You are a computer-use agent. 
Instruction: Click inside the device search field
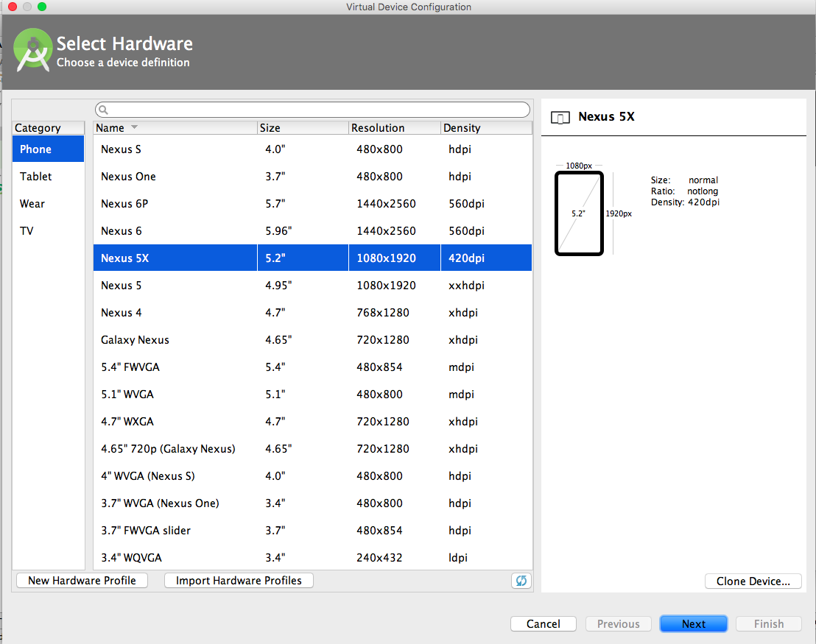[x=309, y=109]
